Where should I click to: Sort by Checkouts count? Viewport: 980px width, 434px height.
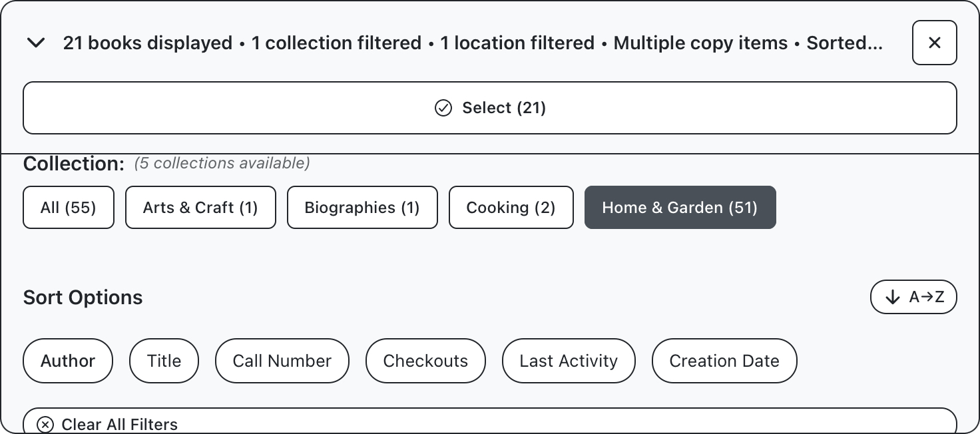(x=425, y=361)
